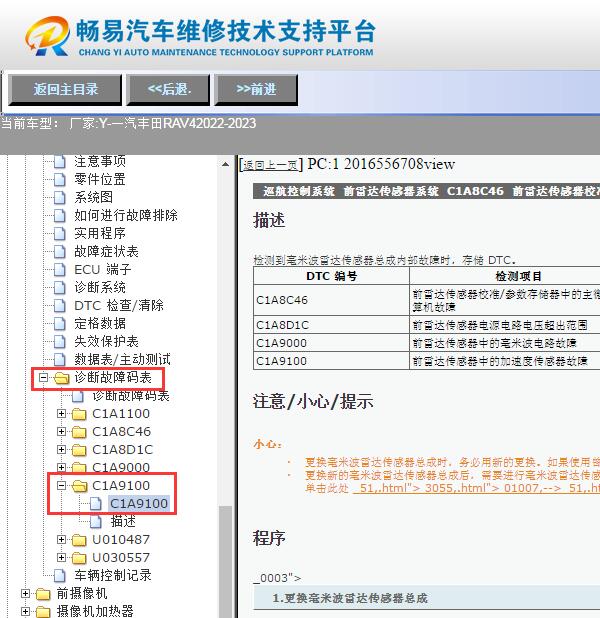Go back with the <<后退 button
Image resolution: width=600 pixels, height=618 pixels.
coord(168,89)
